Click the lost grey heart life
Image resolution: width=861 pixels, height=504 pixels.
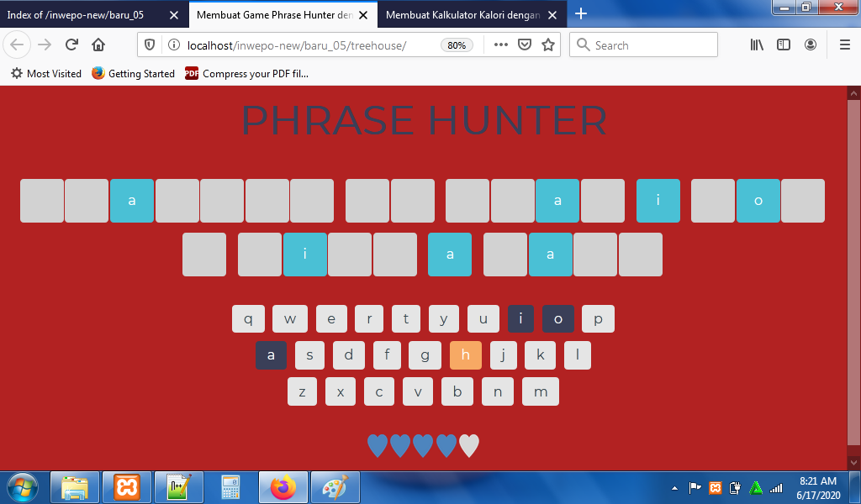[469, 445]
